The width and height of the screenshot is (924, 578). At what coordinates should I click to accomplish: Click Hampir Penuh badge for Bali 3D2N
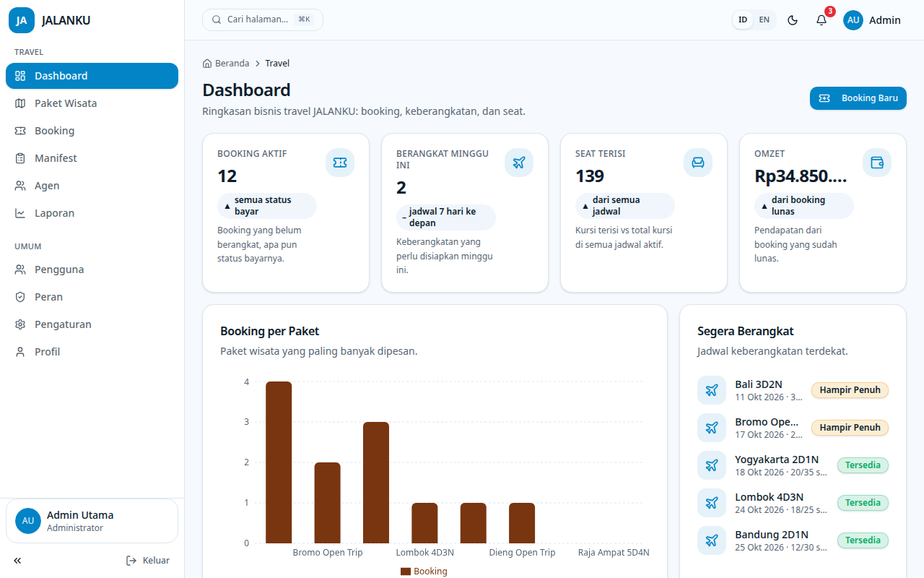click(850, 390)
